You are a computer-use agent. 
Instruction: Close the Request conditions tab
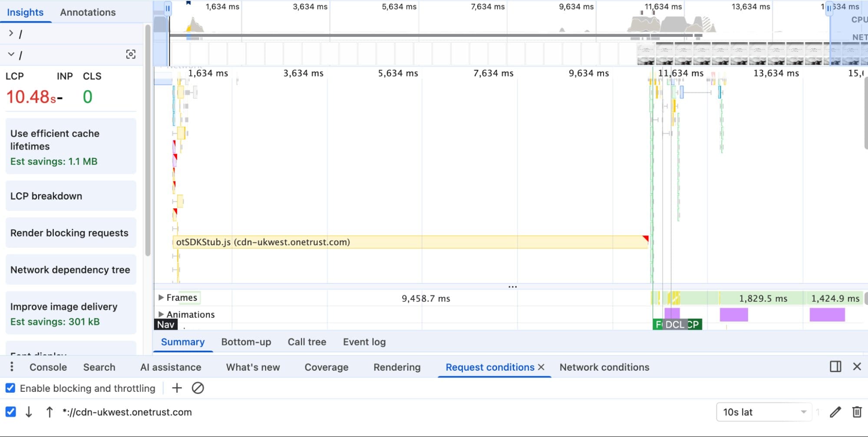[542, 367]
